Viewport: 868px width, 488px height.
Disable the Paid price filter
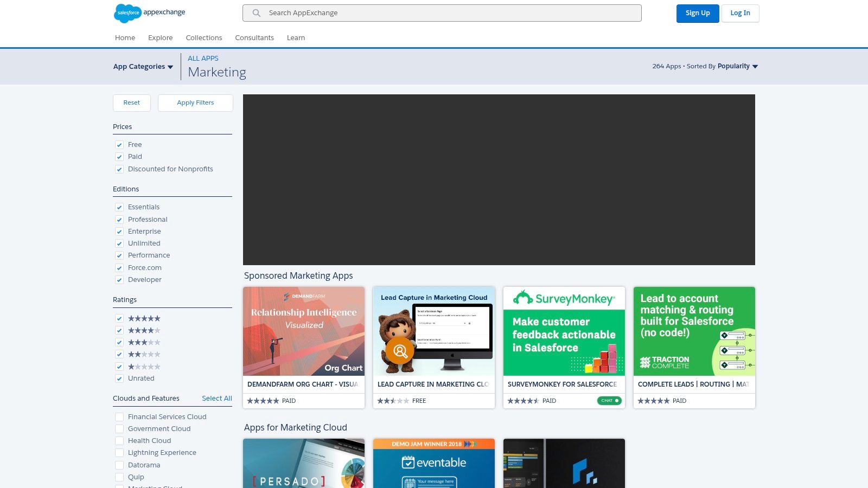(119, 157)
